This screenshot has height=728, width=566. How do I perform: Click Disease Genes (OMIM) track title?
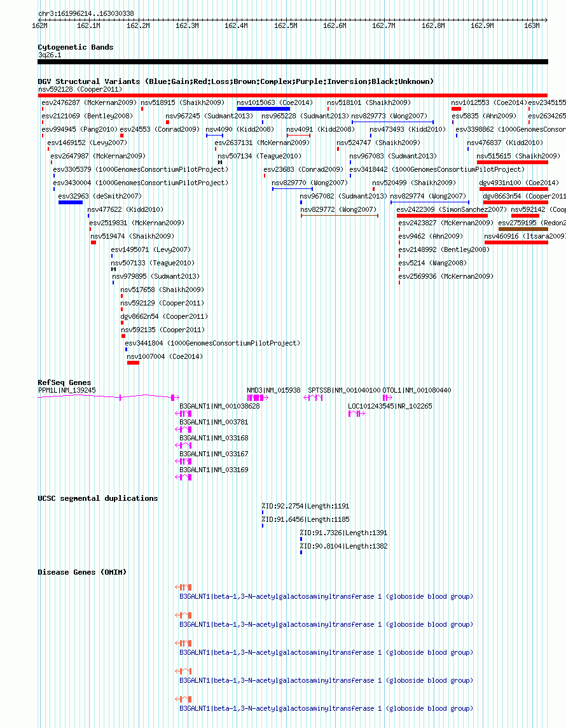coord(82,572)
